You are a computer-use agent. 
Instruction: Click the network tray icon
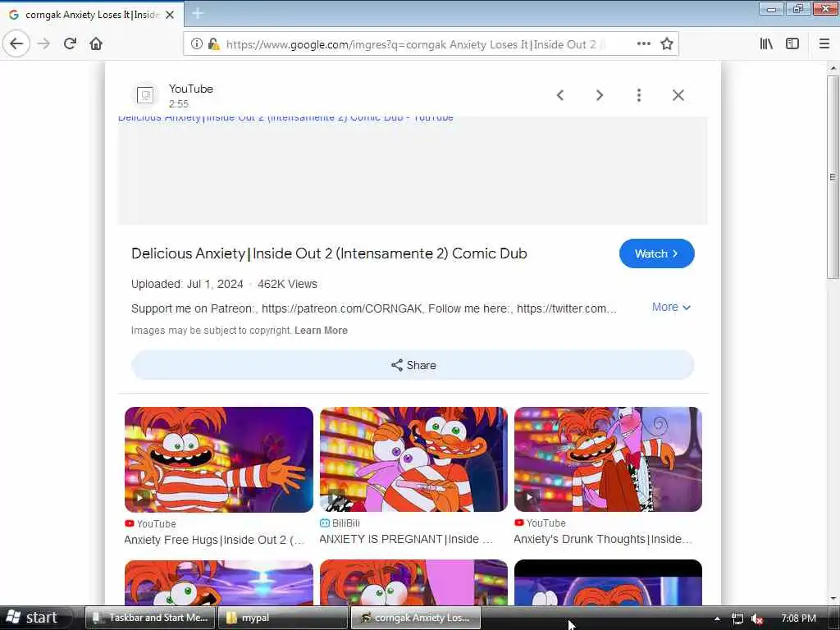[x=737, y=619]
